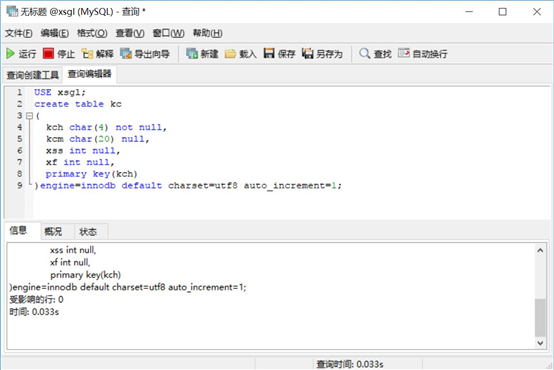Click status bar '查询时间: 0.033s'
Screen dimensions: 554x370
(x=349, y=364)
